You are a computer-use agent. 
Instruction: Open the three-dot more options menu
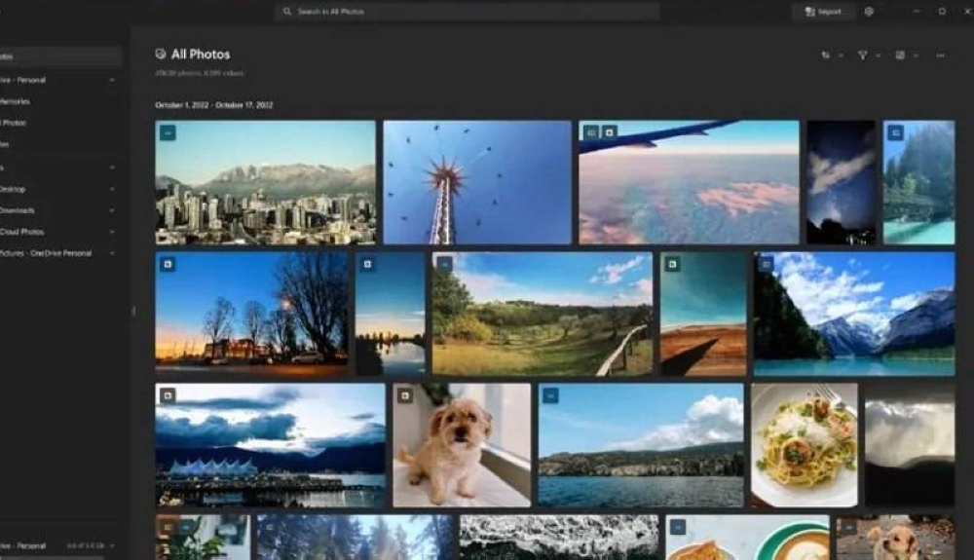[x=940, y=56]
